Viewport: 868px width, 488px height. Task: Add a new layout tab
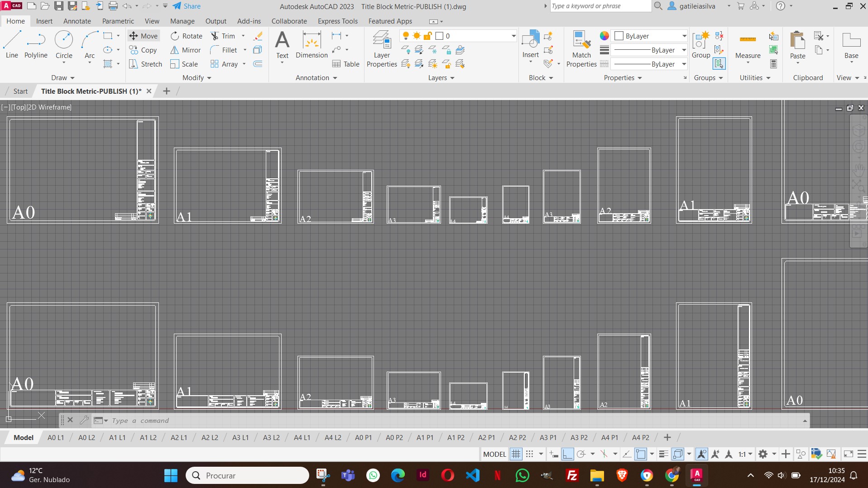pyautogui.click(x=667, y=437)
